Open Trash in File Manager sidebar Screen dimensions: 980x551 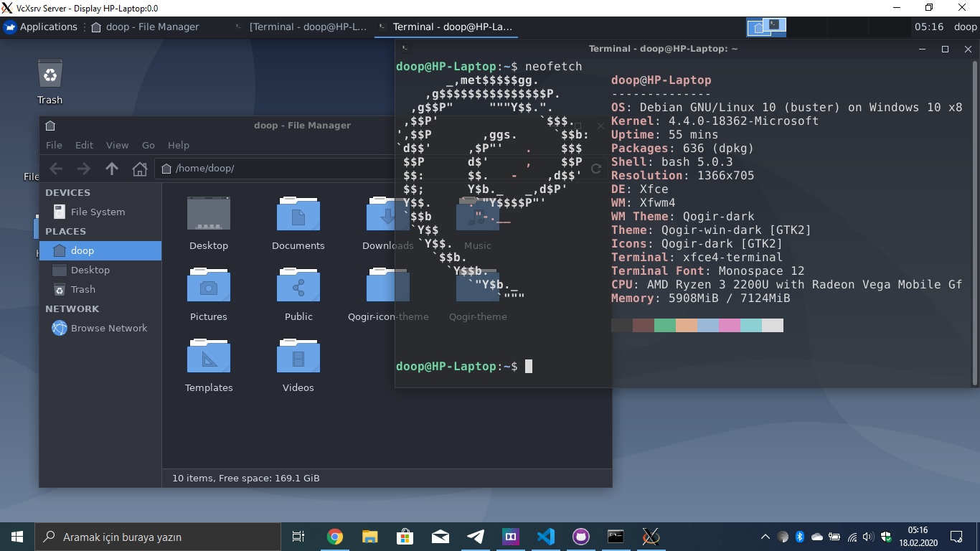pyautogui.click(x=100, y=289)
